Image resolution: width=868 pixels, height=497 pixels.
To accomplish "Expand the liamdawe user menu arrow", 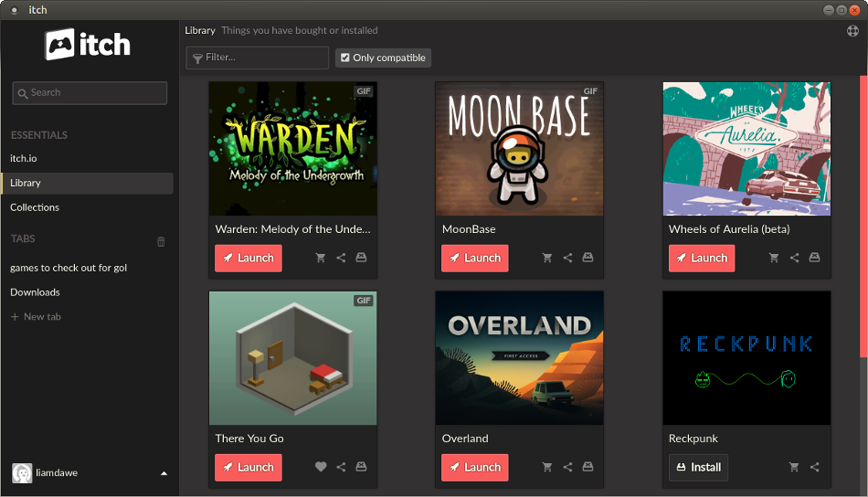I will pos(164,474).
